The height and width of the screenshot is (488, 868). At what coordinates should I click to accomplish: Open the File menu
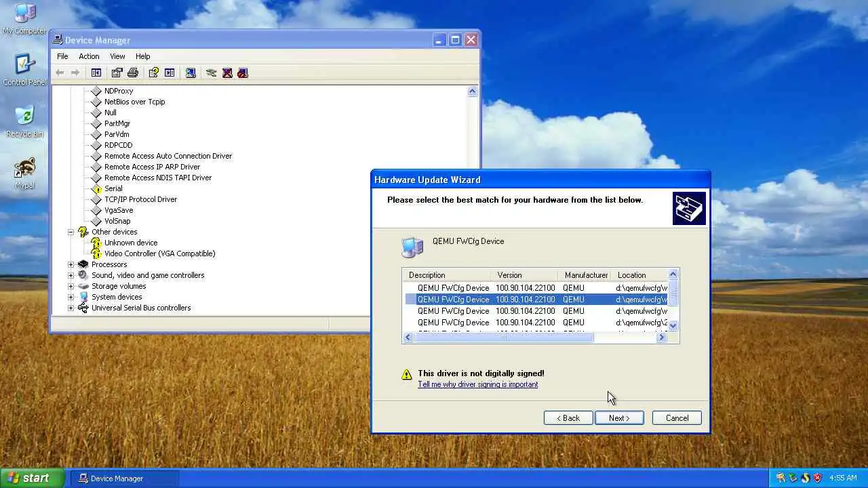point(62,56)
